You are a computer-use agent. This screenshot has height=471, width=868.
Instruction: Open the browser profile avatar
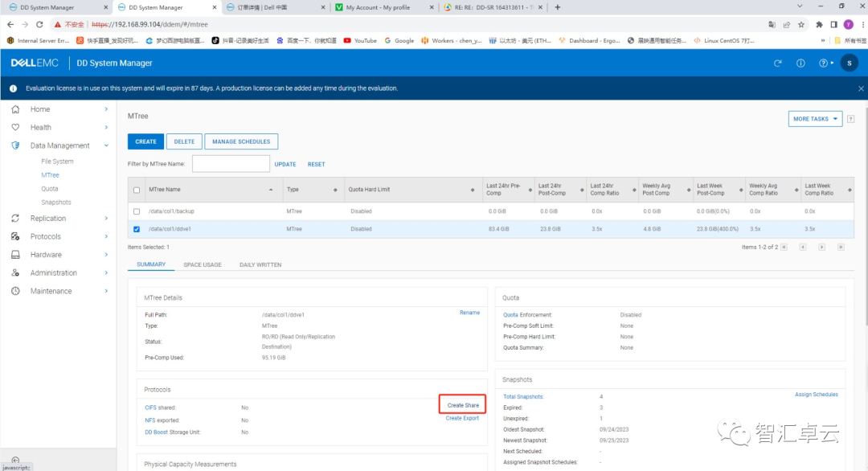click(x=848, y=24)
